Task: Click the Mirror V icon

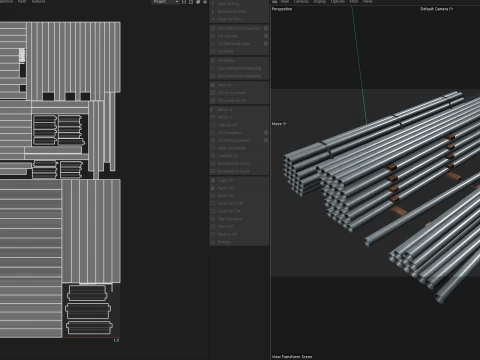Action: click(x=212, y=117)
